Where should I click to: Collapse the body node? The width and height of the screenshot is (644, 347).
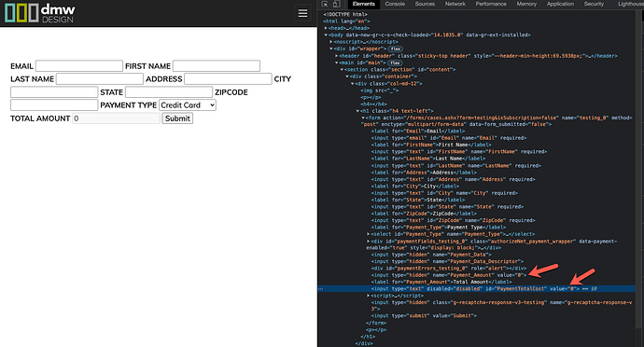tap(326, 35)
